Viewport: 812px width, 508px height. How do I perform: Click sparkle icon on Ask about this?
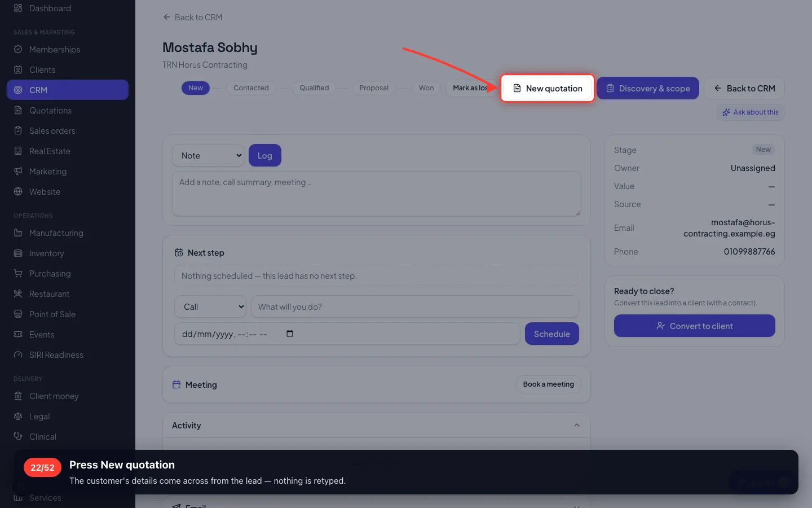(x=726, y=112)
